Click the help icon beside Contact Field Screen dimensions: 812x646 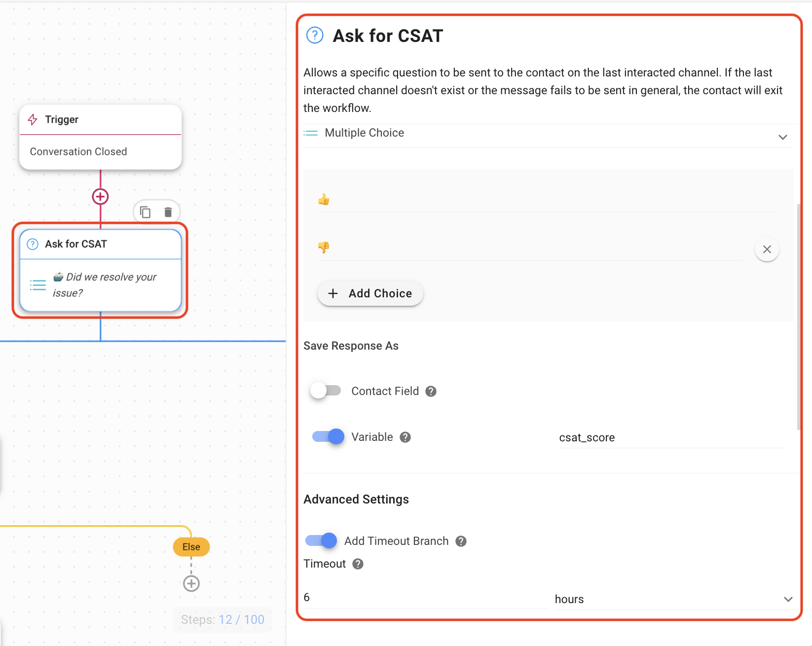[430, 391]
